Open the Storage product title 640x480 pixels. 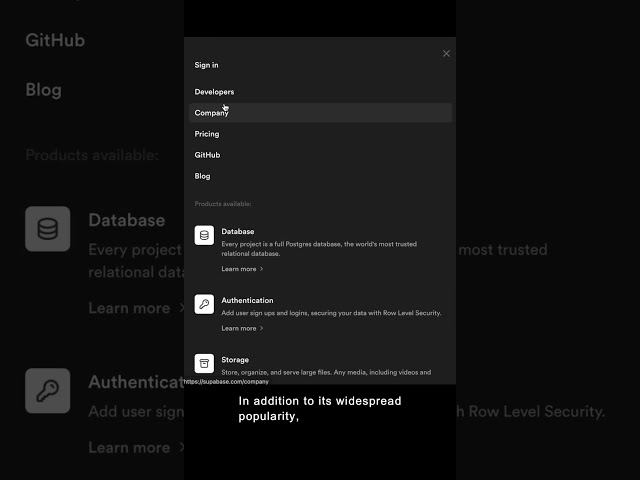[x=235, y=360]
